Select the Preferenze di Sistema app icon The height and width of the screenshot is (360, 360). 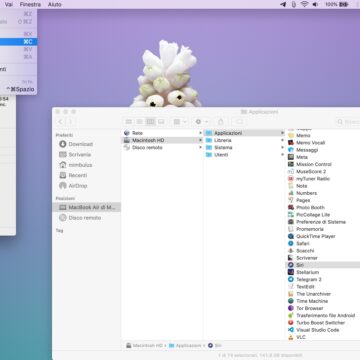pyautogui.click(x=291, y=222)
